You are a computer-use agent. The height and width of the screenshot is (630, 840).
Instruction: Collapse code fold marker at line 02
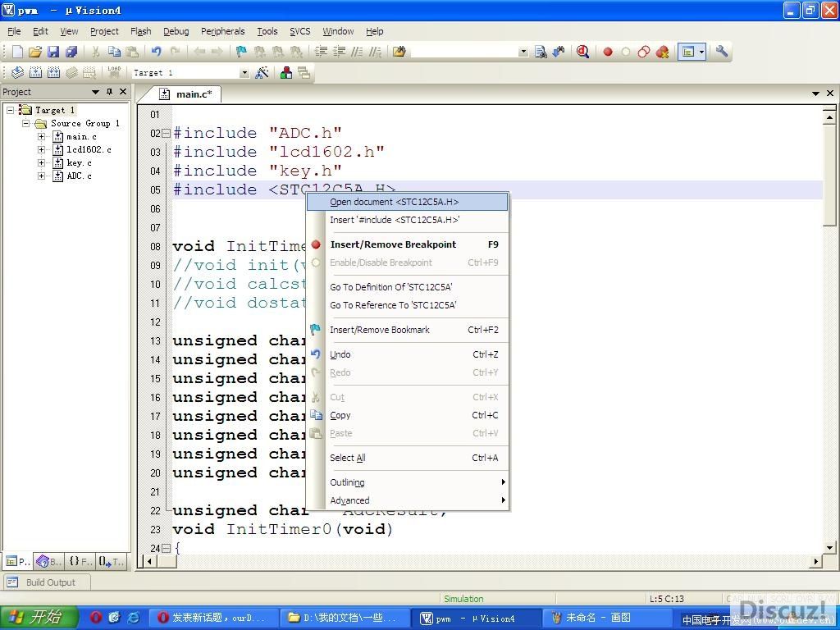point(166,133)
